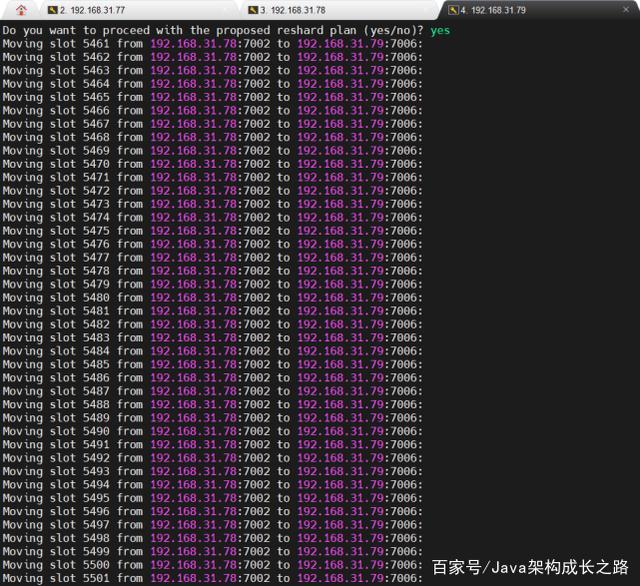Click slot number 5485

coord(96,364)
